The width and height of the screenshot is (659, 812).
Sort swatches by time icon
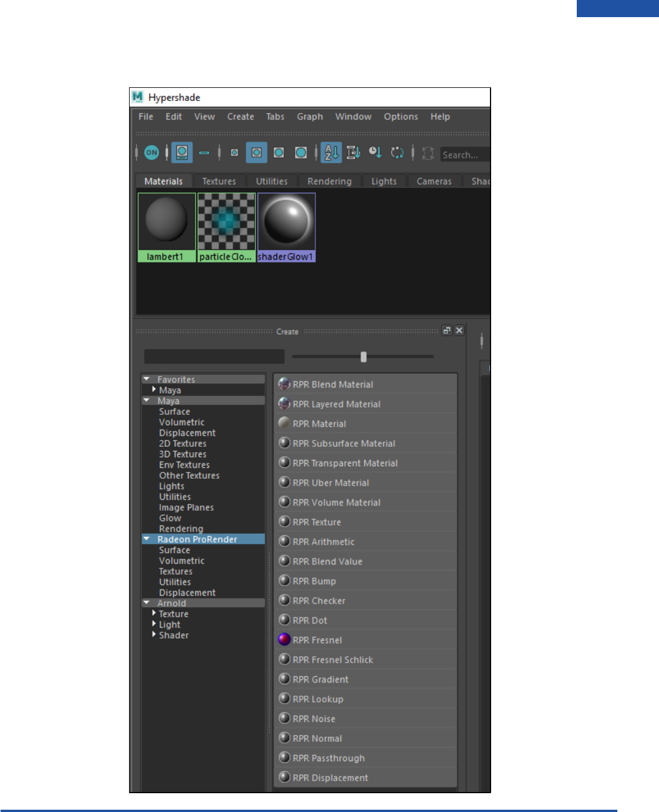point(375,152)
